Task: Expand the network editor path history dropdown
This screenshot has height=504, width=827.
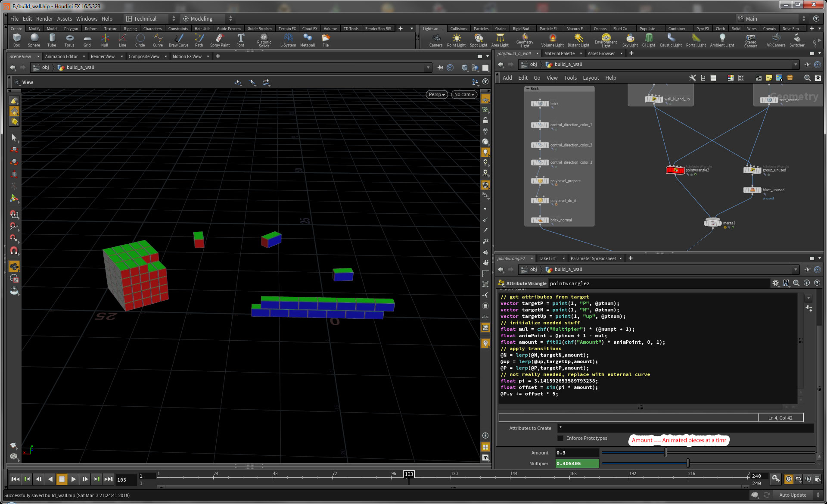Action: pos(796,65)
